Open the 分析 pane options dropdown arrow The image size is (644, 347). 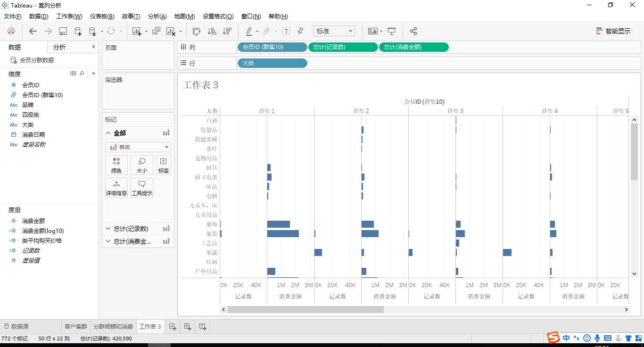[93, 47]
